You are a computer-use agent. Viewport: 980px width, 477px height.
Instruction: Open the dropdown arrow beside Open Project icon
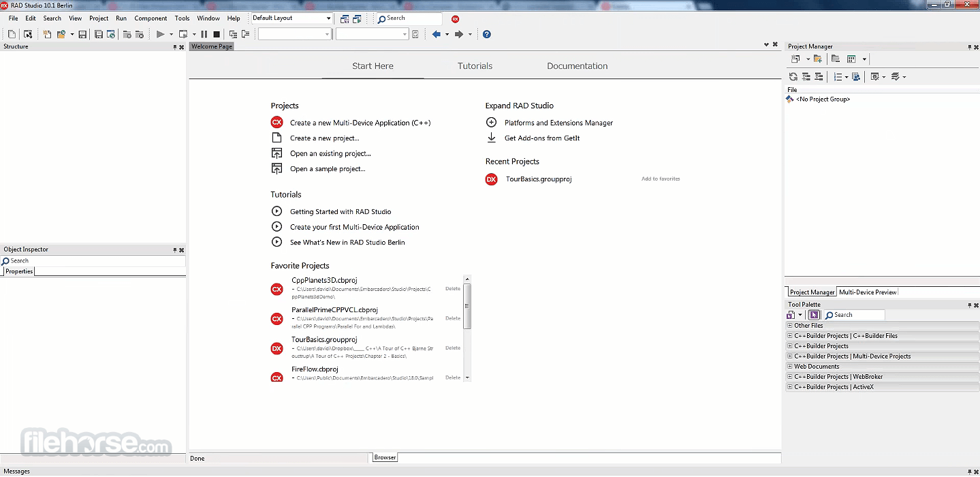click(x=72, y=34)
